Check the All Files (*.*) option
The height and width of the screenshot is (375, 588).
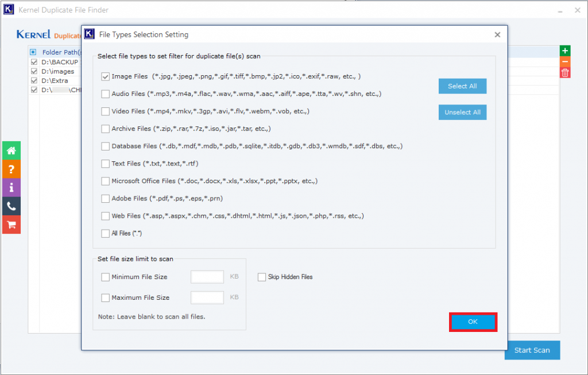(x=106, y=233)
